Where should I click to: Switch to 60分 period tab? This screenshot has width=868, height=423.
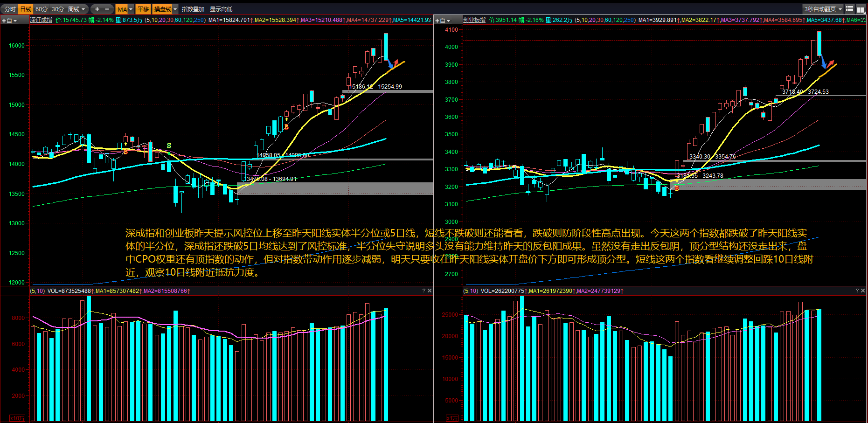point(42,9)
